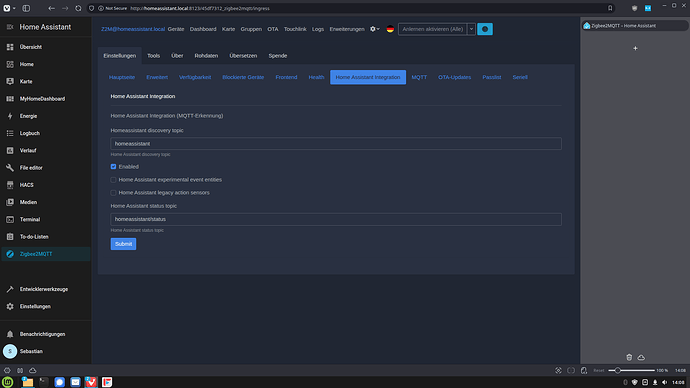Click the browser address bar URL
Image resolution: width=690 pixels, height=388 pixels.
click(200, 8)
